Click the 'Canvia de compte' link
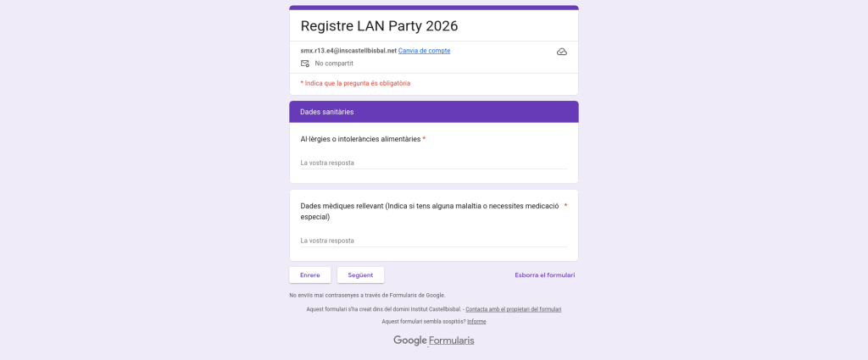Image resolution: width=868 pixels, height=360 pixels. pyautogui.click(x=424, y=51)
